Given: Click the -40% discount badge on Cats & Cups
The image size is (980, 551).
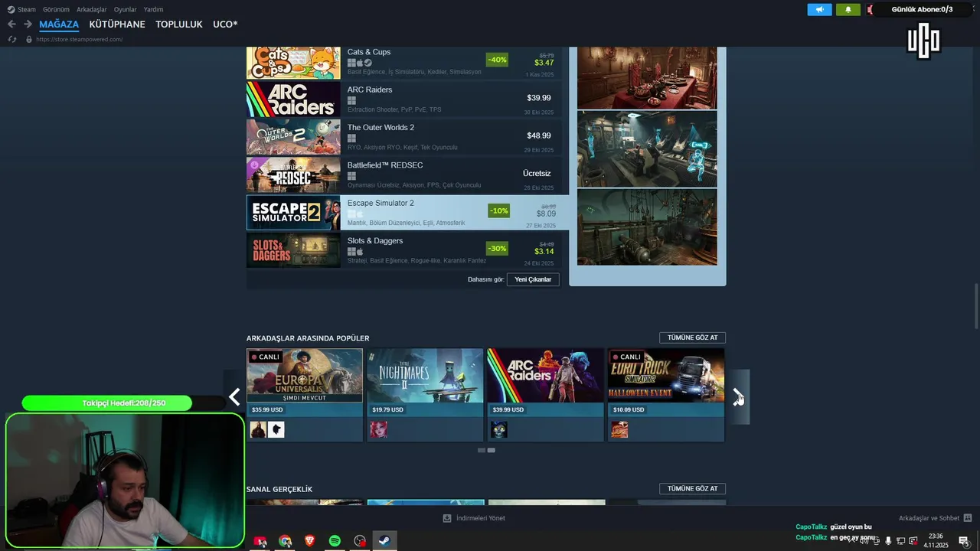Looking at the screenshot, I should (497, 60).
